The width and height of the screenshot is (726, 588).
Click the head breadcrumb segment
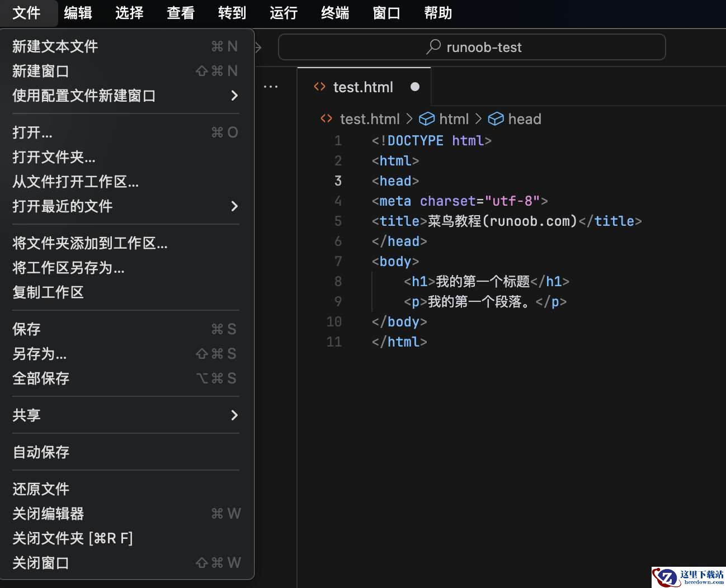click(x=525, y=119)
